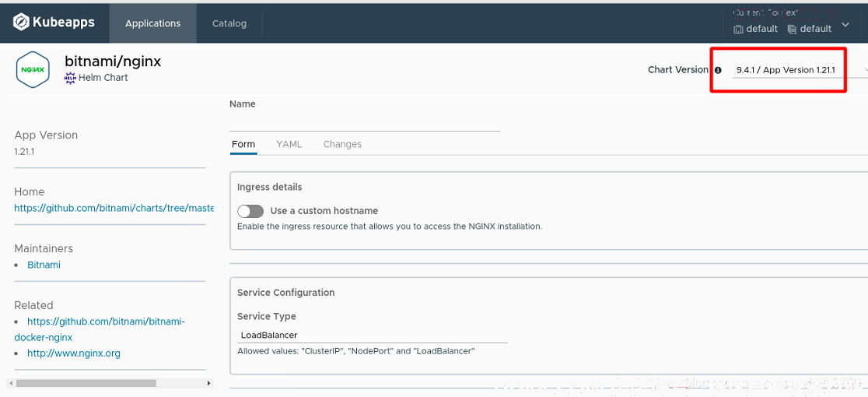Click the Chart Version info icon
This screenshot has width=868, height=397.
[x=718, y=70]
